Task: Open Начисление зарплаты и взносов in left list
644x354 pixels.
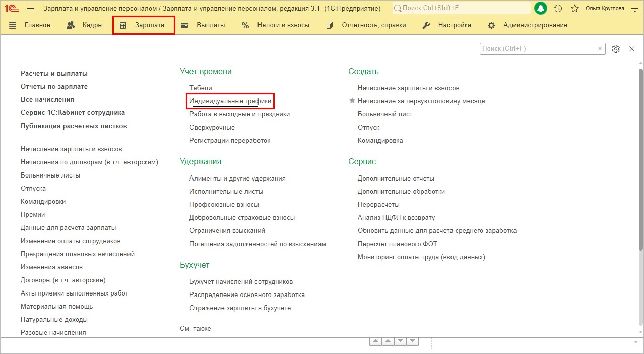Action: [72, 149]
